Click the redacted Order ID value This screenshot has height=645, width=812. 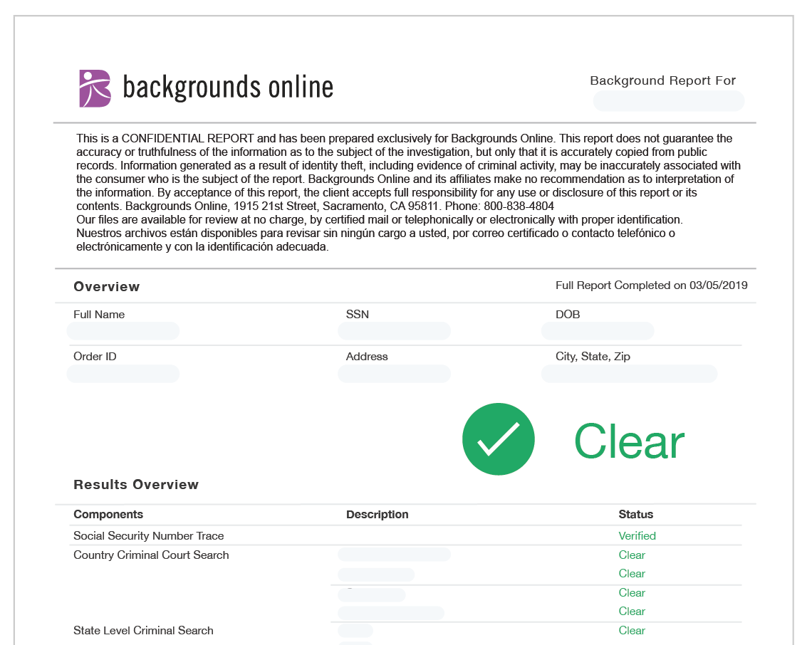(x=123, y=374)
